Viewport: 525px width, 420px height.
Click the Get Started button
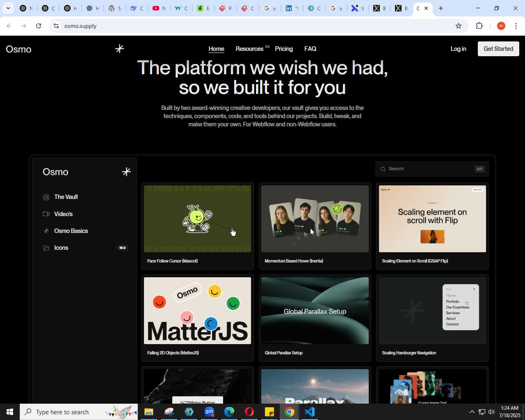498,49
